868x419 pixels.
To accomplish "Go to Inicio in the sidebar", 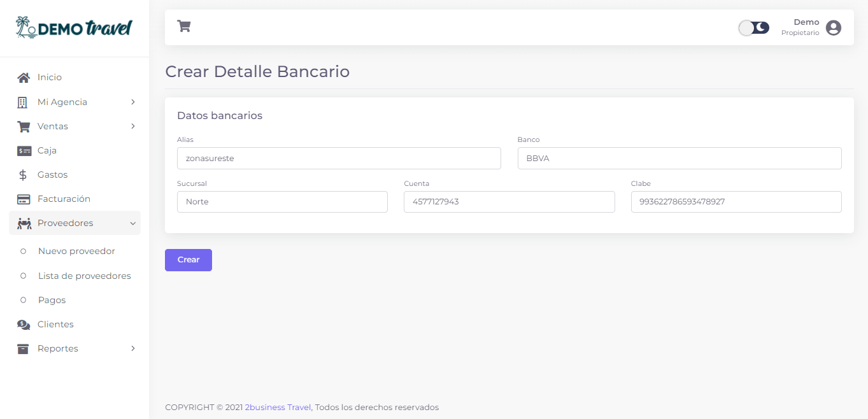I will (75, 77).
